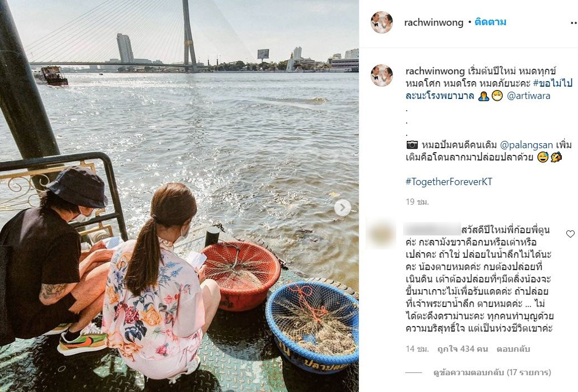The width and height of the screenshot is (578, 392).
Task: Click blurred commenter username
Action: click(x=432, y=229)
